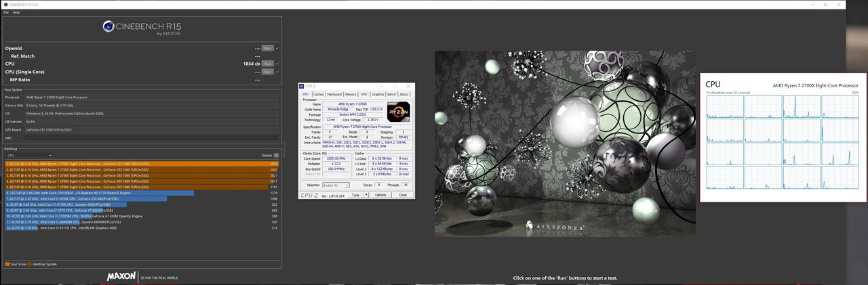Switch to the Memory tab in CPU-Z
868x285 pixels.
point(351,94)
